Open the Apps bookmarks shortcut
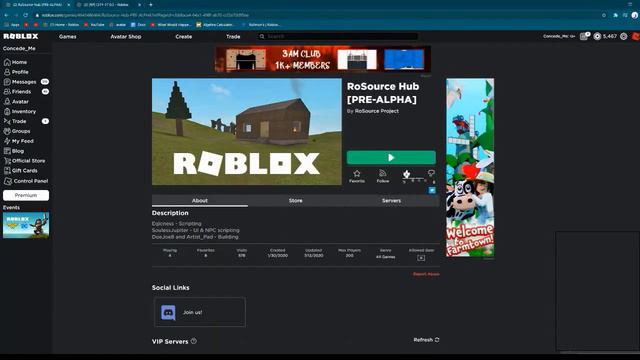Viewport: 640px width, 360px height. click(12, 25)
